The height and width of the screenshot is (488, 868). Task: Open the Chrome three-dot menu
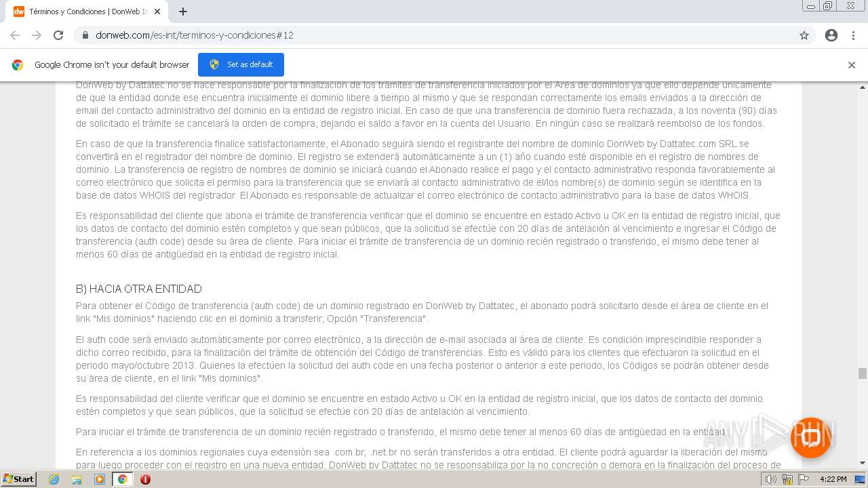pyautogui.click(x=853, y=35)
